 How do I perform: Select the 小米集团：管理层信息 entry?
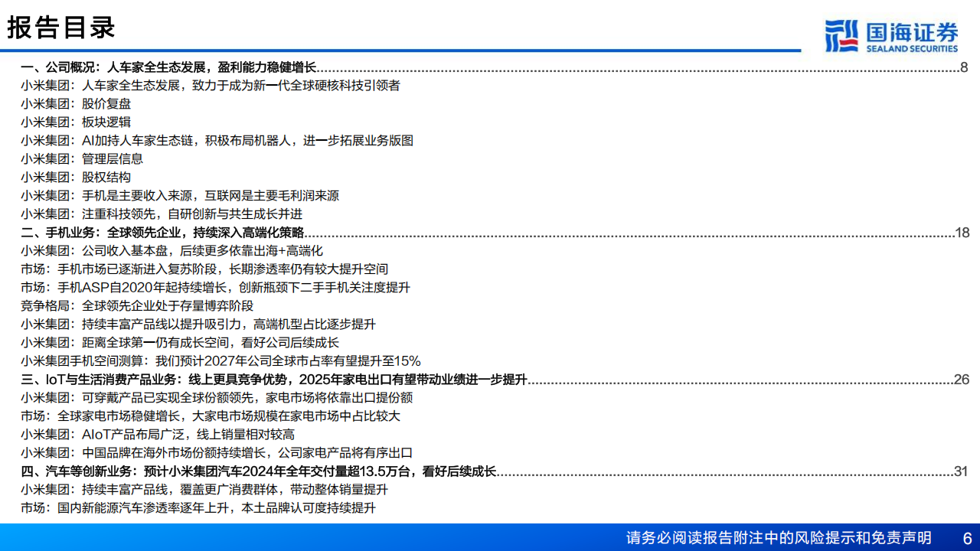(x=82, y=159)
